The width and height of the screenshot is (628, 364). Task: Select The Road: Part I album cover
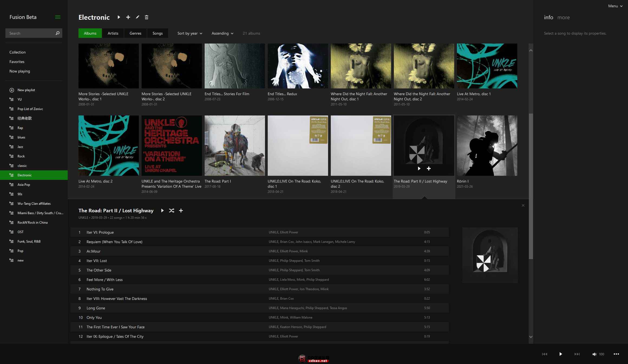pos(235,145)
